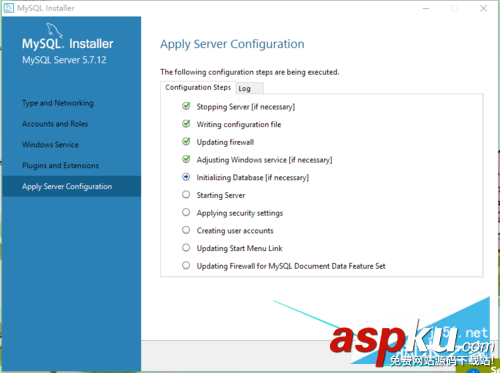Select the Applying security settings step indicator
The height and width of the screenshot is (373, 500).
point(186,212)
